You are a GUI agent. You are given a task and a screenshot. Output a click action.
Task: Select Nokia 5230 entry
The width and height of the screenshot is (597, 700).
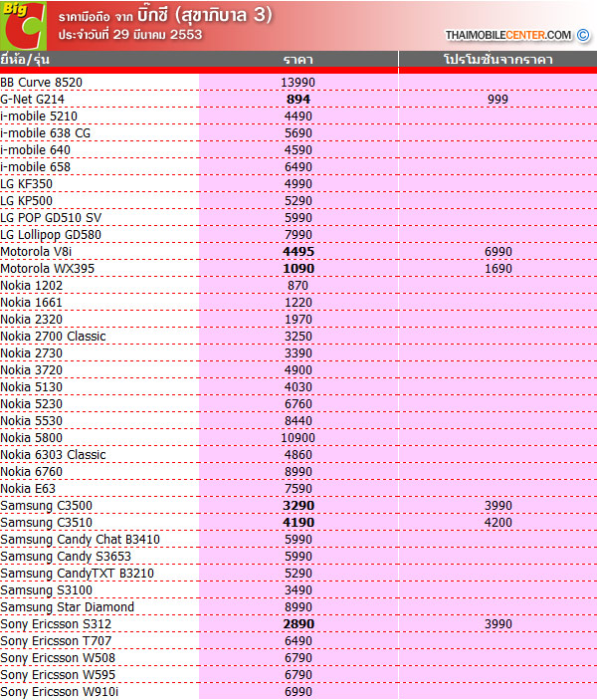coord(31,405)
